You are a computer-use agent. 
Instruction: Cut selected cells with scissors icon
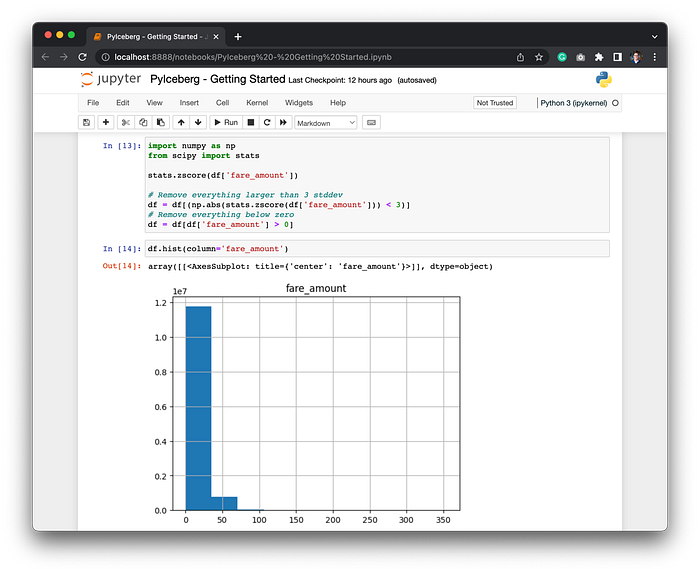coord(126,122)
